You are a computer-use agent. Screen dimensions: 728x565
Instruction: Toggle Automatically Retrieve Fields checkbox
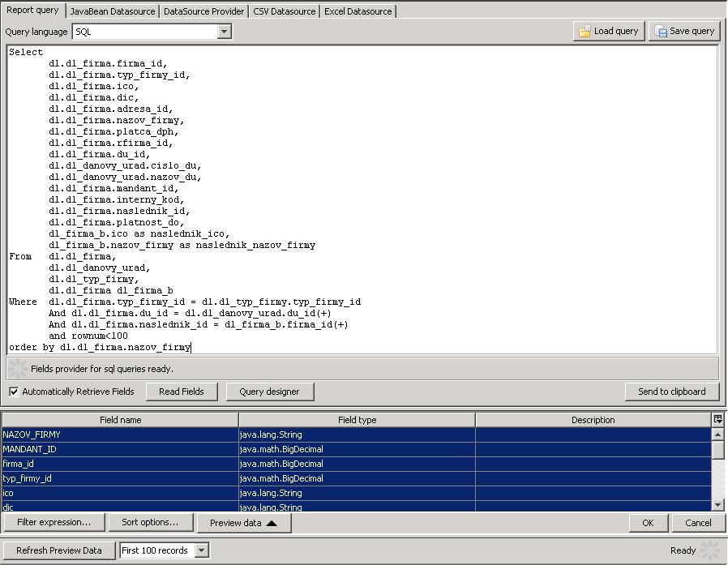pyautogui.click(x=14, y=392)
